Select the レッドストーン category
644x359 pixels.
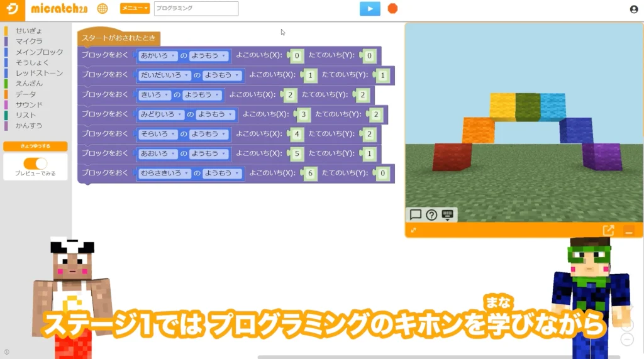click(x=39, y=73)
